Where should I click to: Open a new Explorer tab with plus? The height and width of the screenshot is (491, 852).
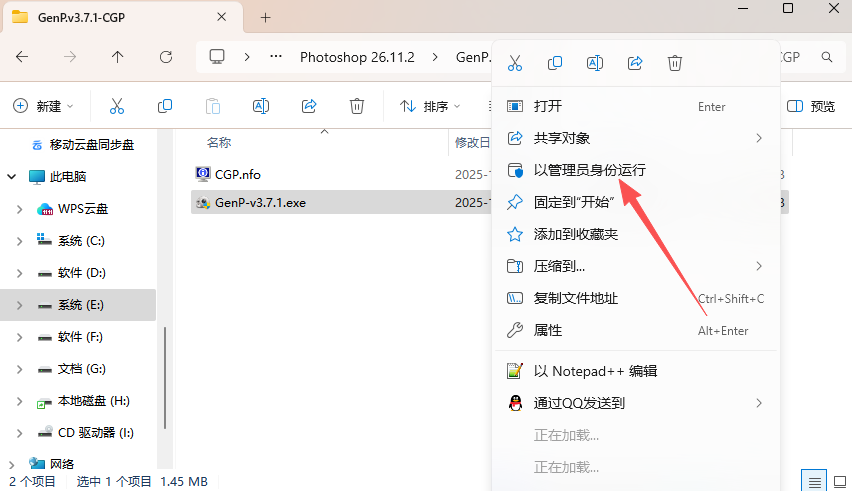[x=265, y=18]
